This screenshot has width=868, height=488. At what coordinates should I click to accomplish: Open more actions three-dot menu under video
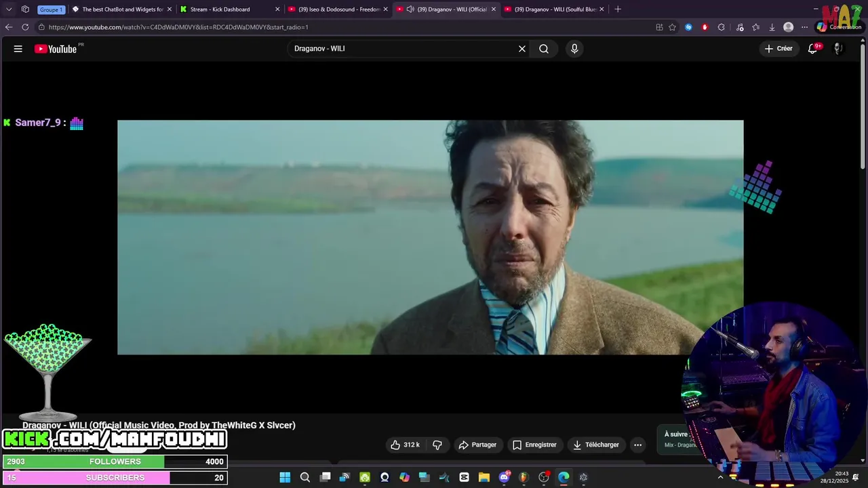(x=637, y=445)
